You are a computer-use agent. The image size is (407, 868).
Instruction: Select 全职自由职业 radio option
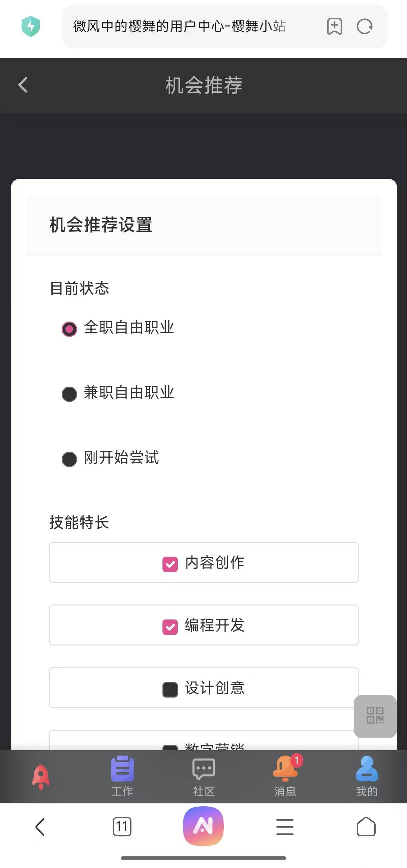[69, 329]
